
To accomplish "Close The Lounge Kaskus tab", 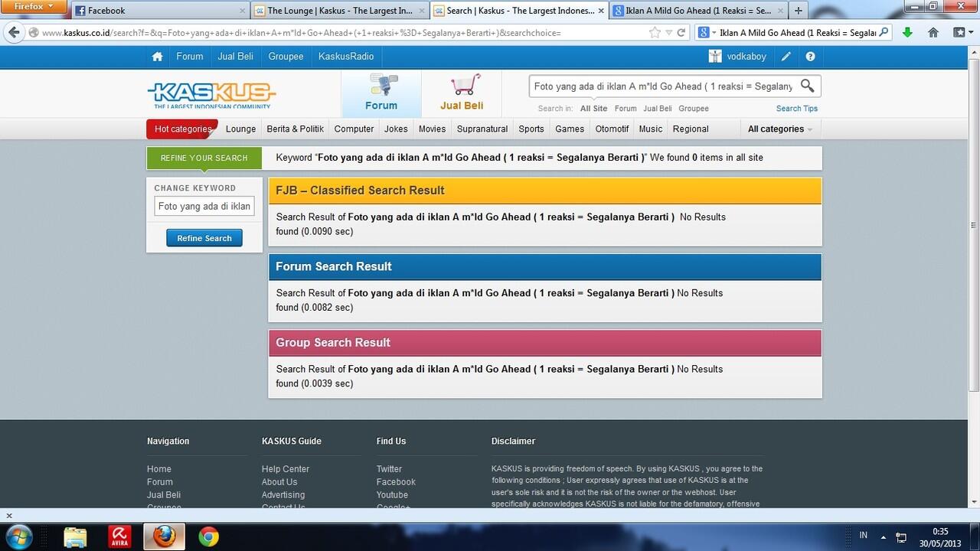I will pyautogui.click(x=421, y=11).
